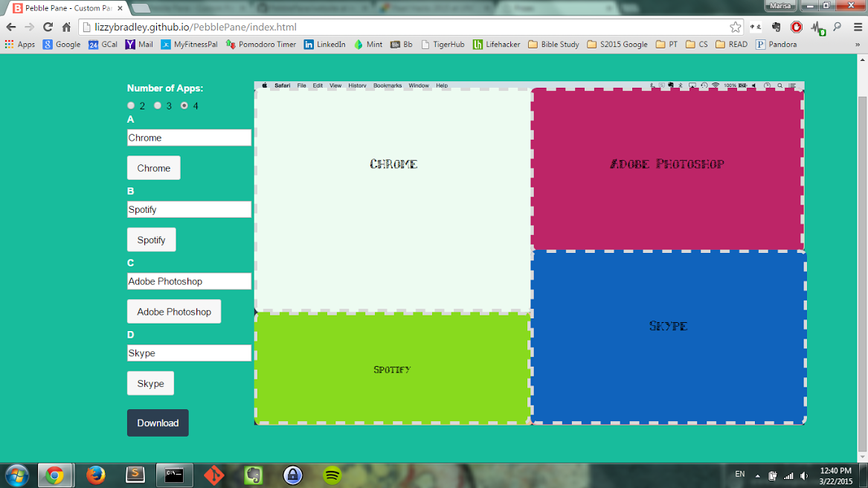Bookmark this page with the star icon
868x488 pixels.
[735, 27]
